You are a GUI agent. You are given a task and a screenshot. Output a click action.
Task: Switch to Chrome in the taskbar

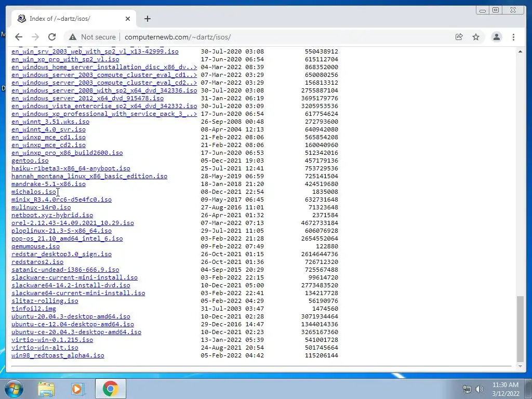(x=110, y=389)
